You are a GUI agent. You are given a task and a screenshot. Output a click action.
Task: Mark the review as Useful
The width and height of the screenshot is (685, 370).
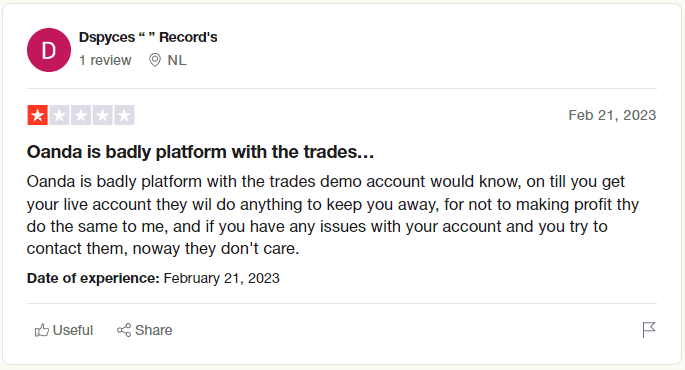[64, 330]
